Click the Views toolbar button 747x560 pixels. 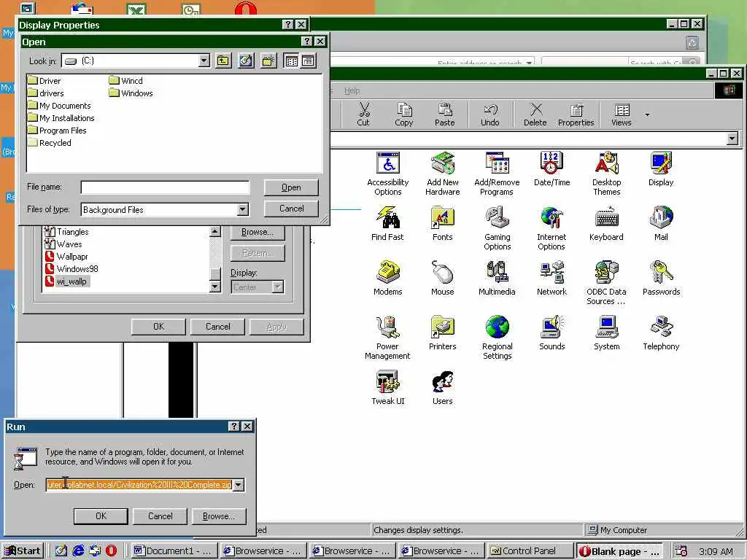point(622,114)
